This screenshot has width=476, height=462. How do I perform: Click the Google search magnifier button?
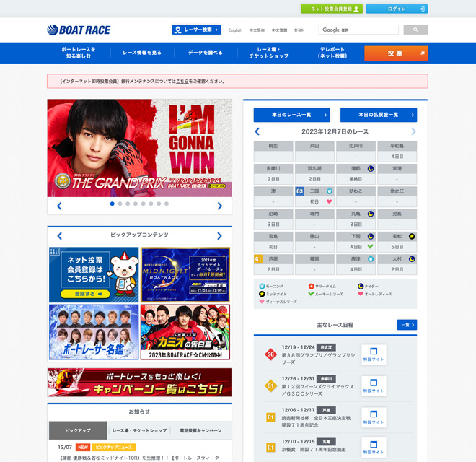click(x=415, y=30)
